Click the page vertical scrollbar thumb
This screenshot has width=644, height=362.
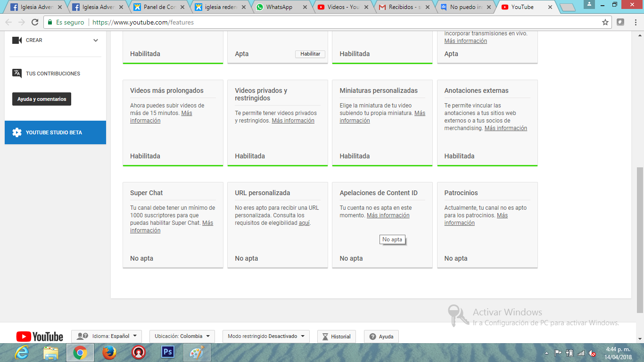tap(640, 239)
